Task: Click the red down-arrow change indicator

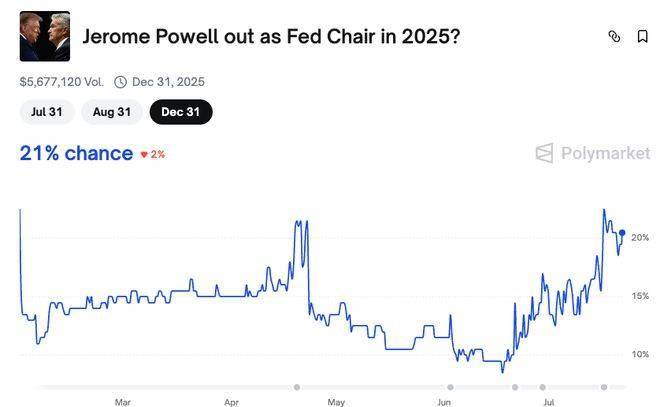Action: tap(144, 155)
